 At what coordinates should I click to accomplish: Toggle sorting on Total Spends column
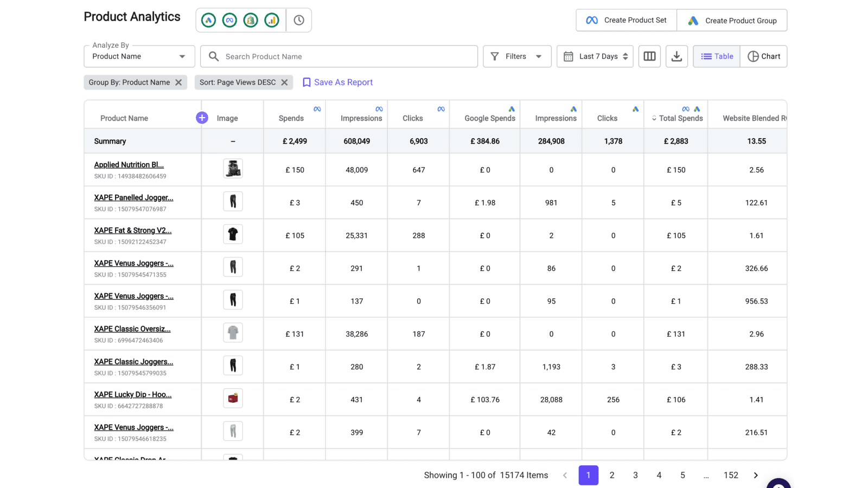pyautogui.click(x=655, y=118)
